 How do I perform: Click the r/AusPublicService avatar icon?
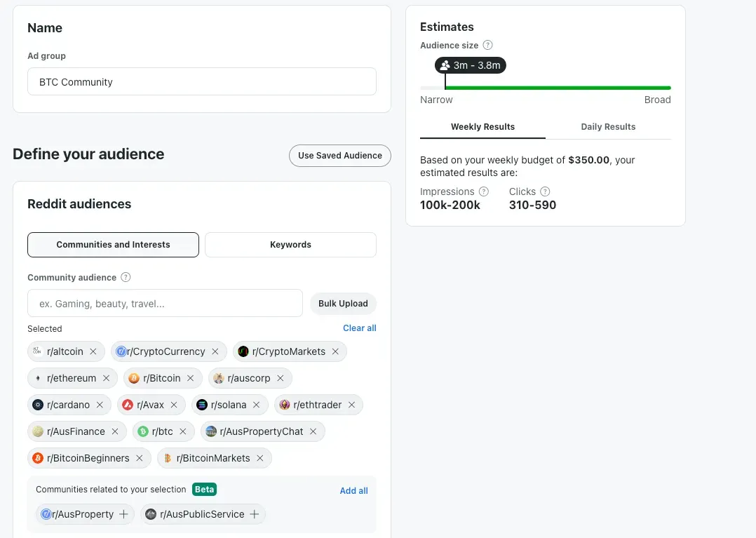pyautogui.click(x=151, y=514)
